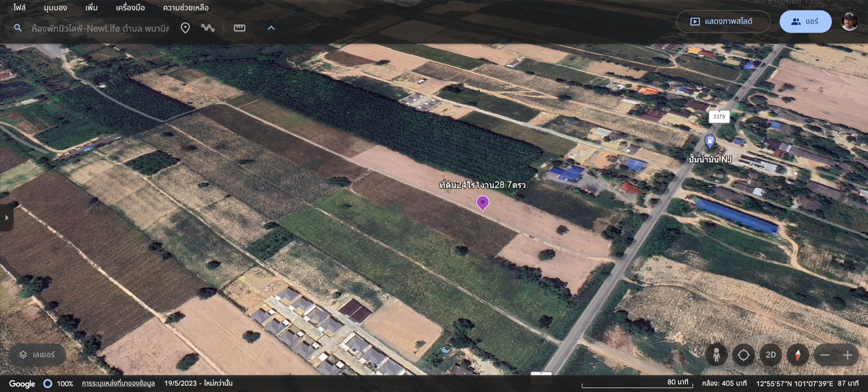Click the 80 เมตร scale bar
The width and height of the screenshot is (868, 392).
click(x=637, y=383)
